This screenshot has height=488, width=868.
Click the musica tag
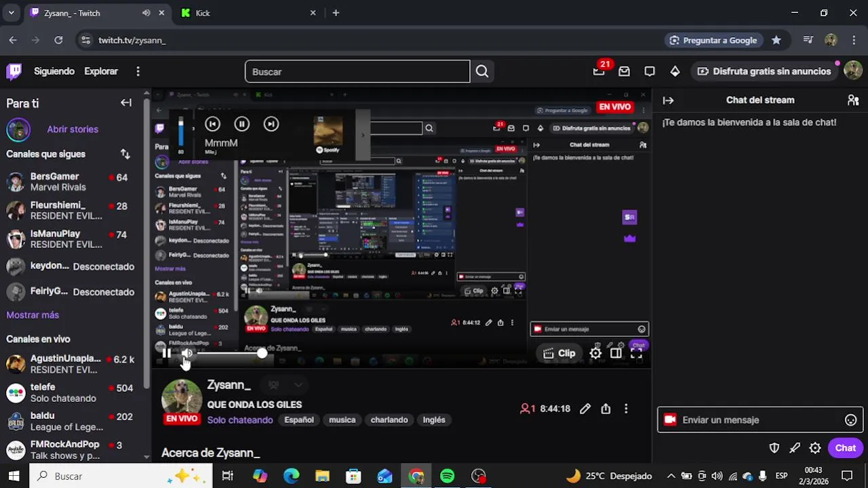pos(342,420)
